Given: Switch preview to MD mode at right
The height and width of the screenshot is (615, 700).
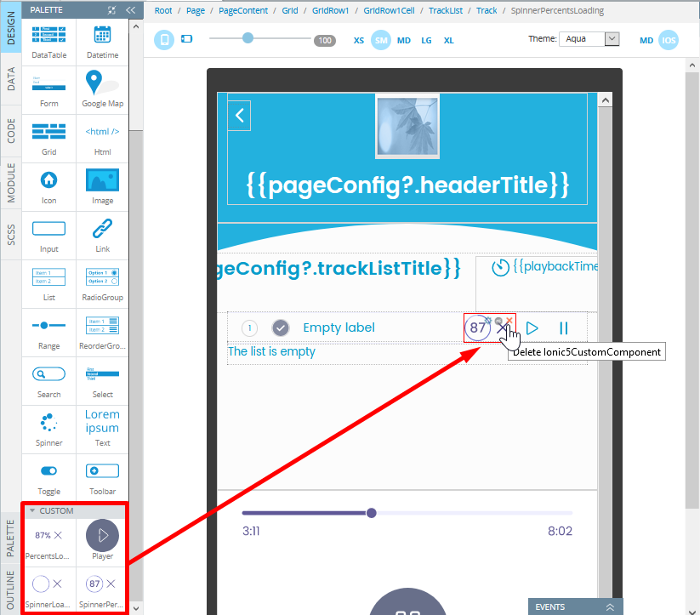Looking at the screenshot, I should (x=646, y=41).
